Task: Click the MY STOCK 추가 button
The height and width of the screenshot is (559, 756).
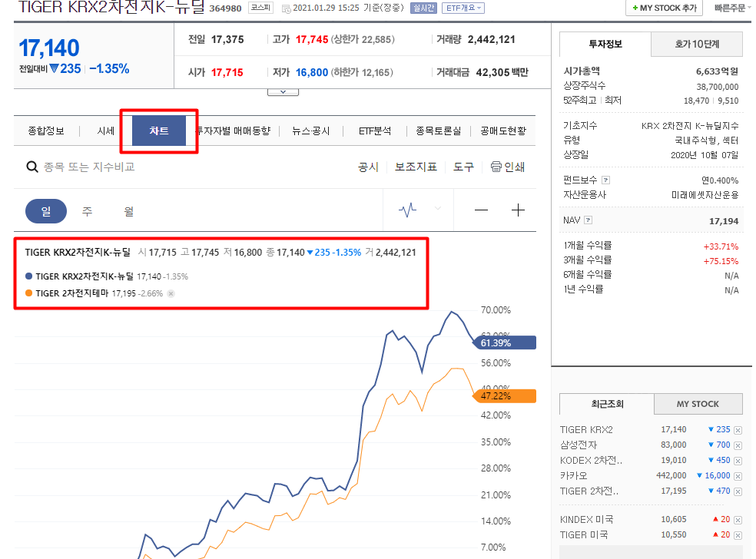Action: 665,8
